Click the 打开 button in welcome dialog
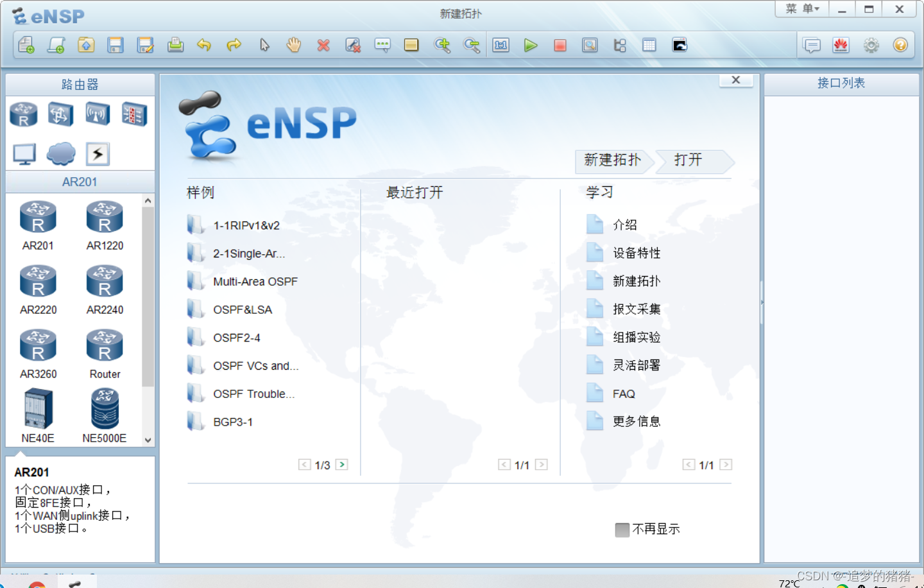 pyautogui.click(x=693, y=160)
